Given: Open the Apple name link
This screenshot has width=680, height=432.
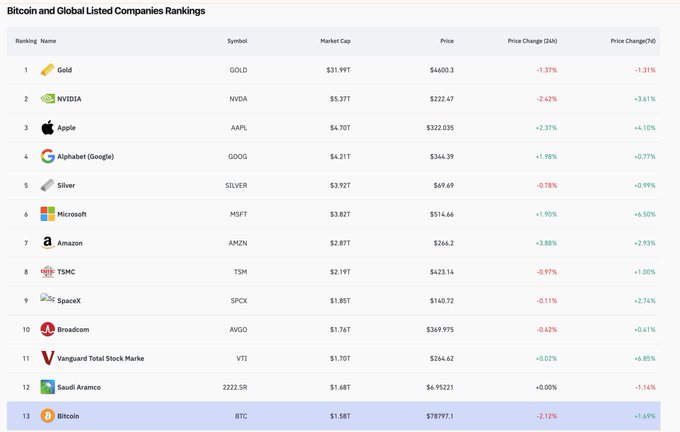Looking at the screenshot, I should pos(66,128).
